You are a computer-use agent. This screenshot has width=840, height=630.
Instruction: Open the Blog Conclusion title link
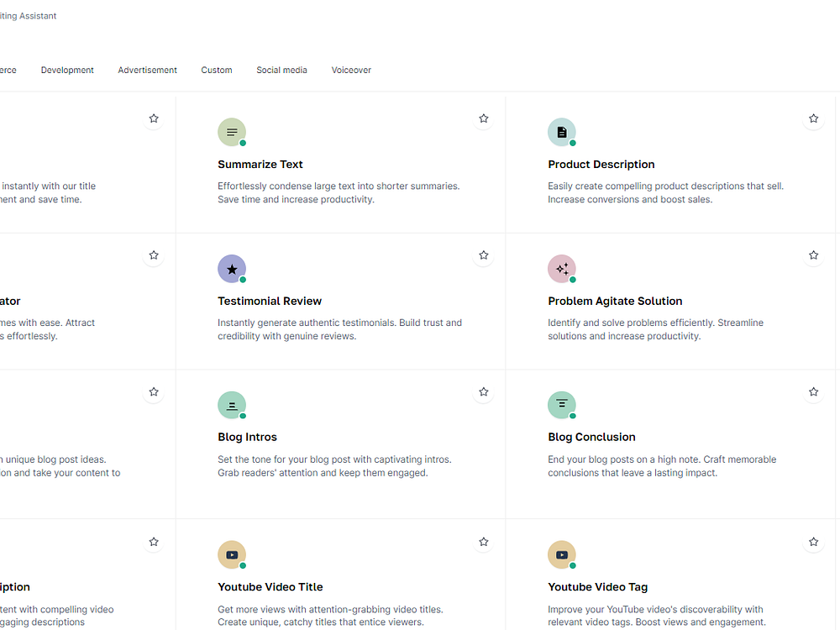(x=591, y=438)
